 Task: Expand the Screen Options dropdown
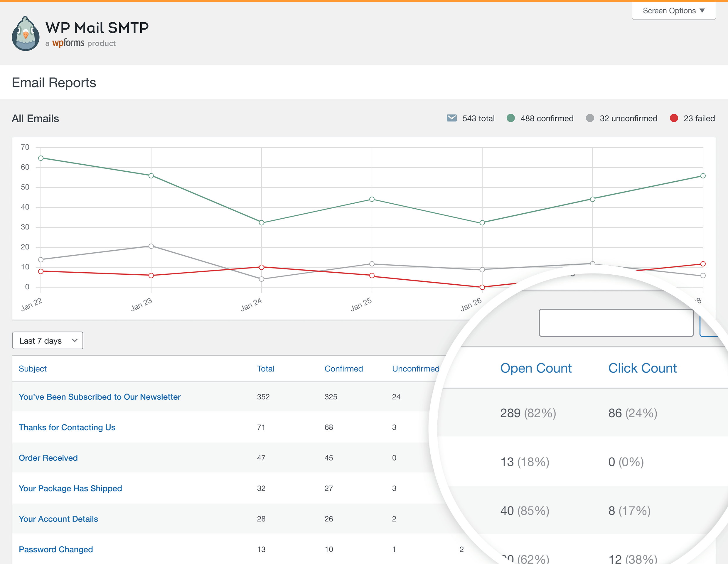(673, 11)
